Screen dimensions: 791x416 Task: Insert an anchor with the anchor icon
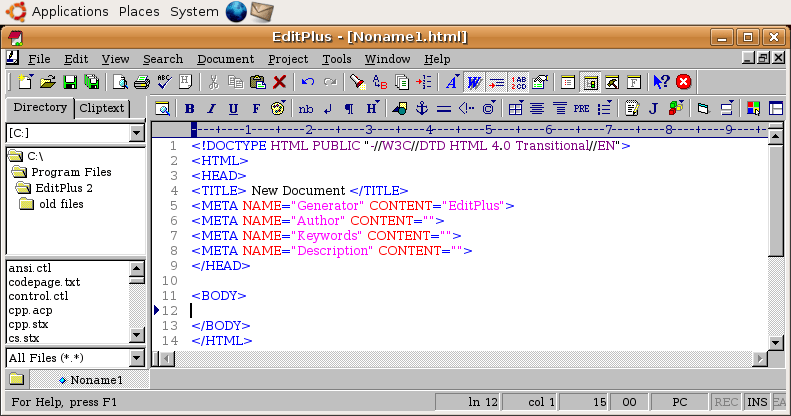422,108
